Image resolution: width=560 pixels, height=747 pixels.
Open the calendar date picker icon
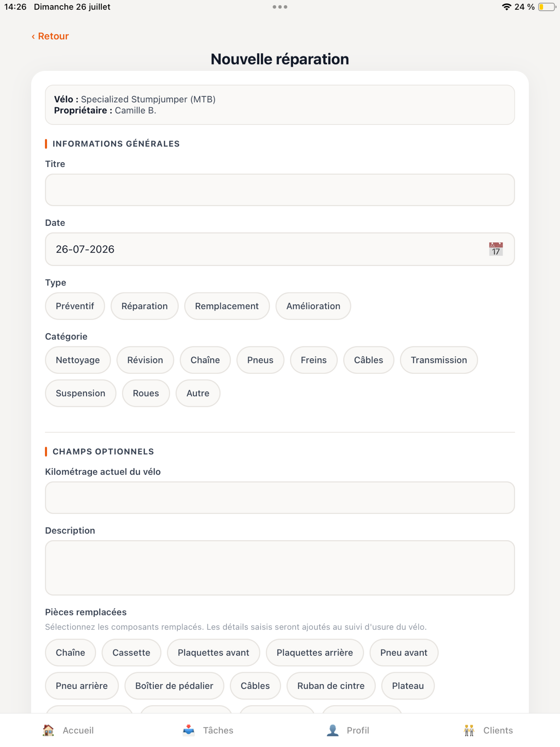pyautogui.click(x=495, y=249)
